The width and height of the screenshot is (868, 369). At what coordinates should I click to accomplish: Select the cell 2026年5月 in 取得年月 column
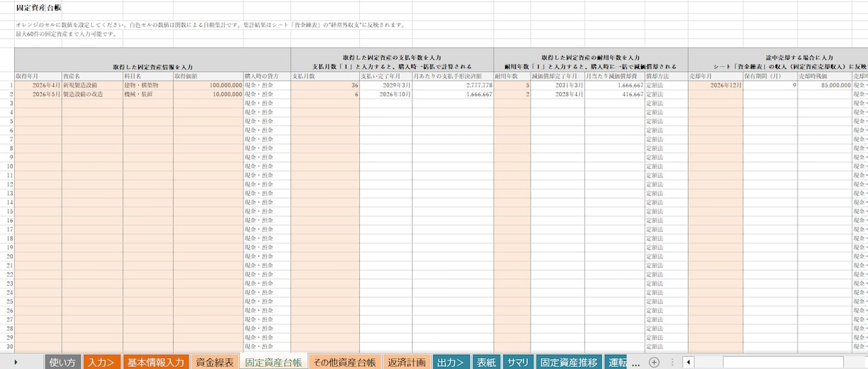tap(38, 94)
